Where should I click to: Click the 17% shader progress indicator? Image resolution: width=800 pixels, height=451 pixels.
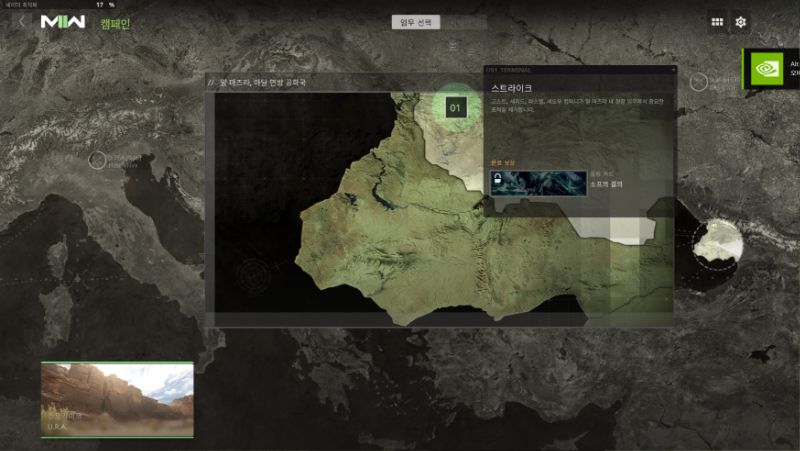pyautogui.click(x=104, y=4)
